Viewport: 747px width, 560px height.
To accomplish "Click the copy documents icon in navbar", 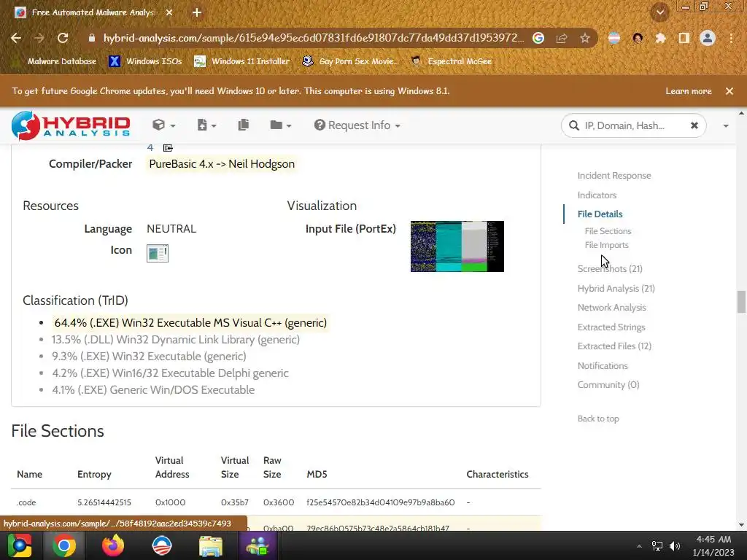I will (x=244, y=125).
